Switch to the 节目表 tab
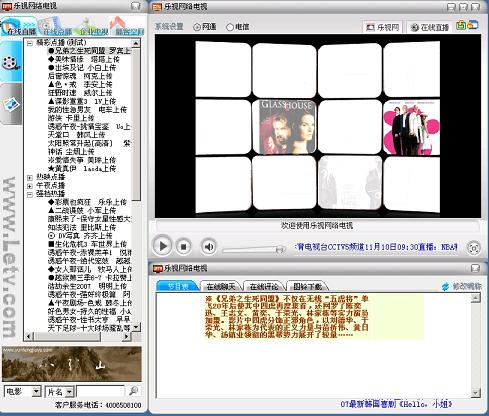489x416 pixels. (x=178, y=286)
